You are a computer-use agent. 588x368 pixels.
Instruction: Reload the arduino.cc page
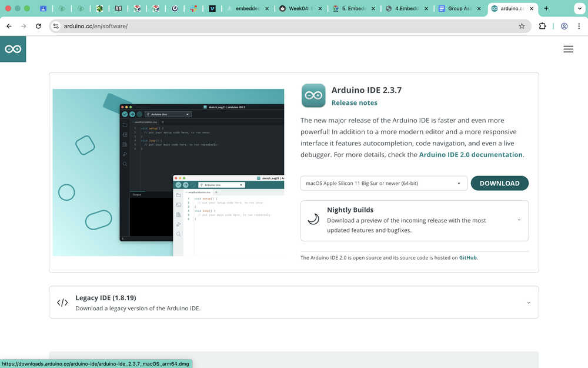coord(38,26)
